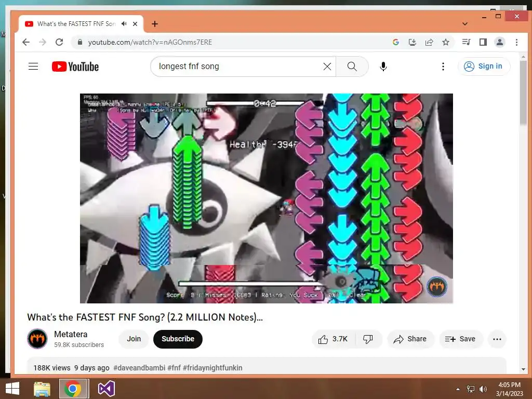Click the Google icon in address bar
Viewport: 532px width, 399px height.
(395, 42)
